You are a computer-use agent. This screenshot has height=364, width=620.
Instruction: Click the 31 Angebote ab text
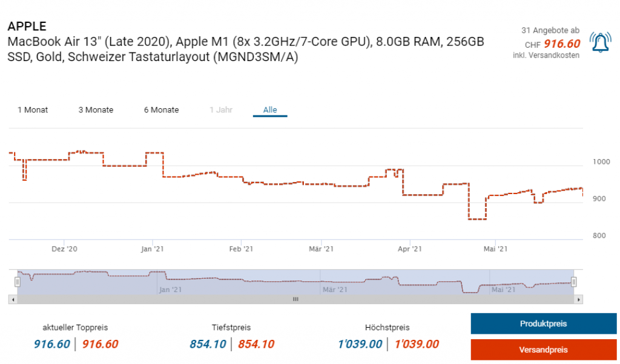tap(550, 30)
